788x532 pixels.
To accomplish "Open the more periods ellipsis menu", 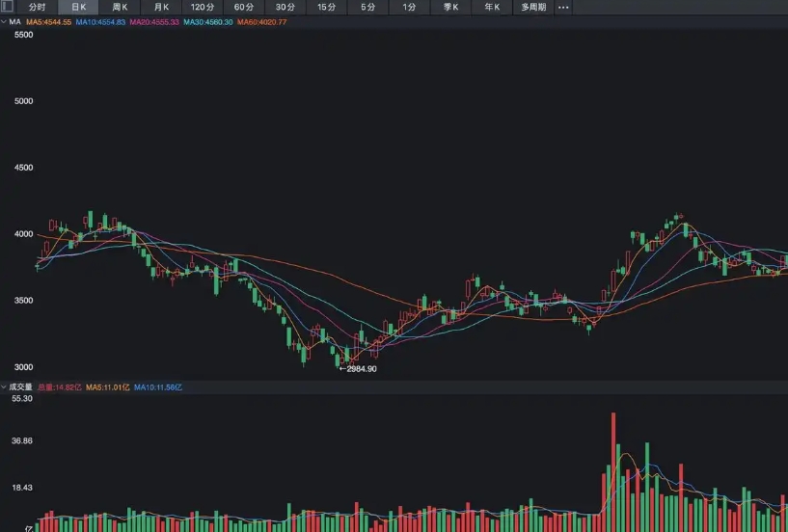I will click(x=563, y=7).
